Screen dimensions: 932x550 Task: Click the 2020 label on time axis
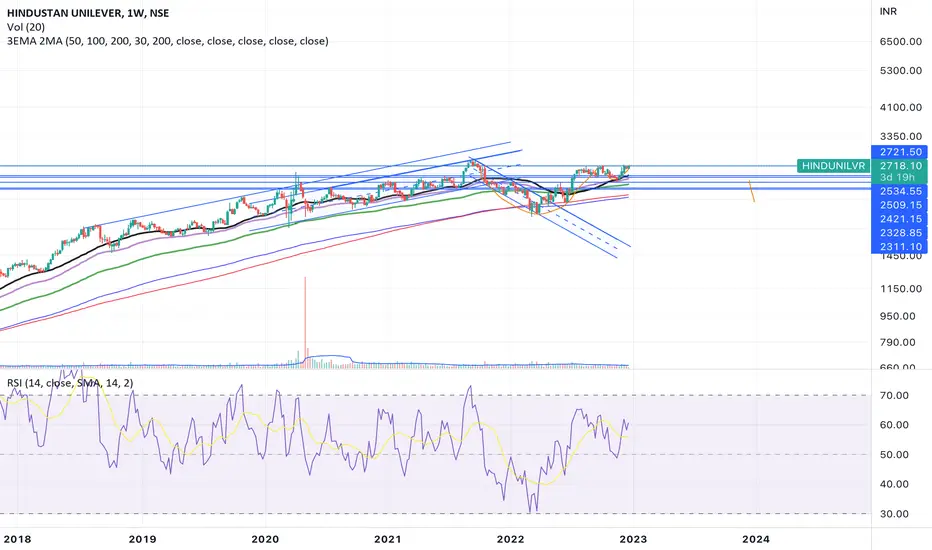pyautogui.click(x=265, y=539)
